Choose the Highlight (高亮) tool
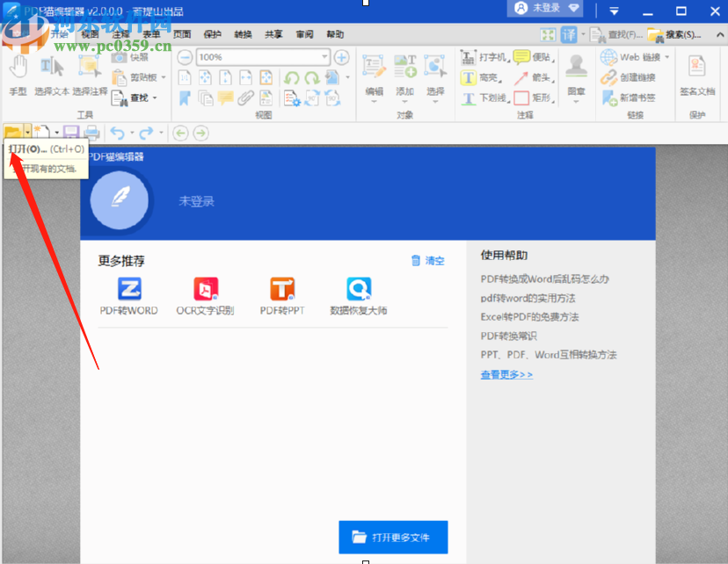 point(482,77)
